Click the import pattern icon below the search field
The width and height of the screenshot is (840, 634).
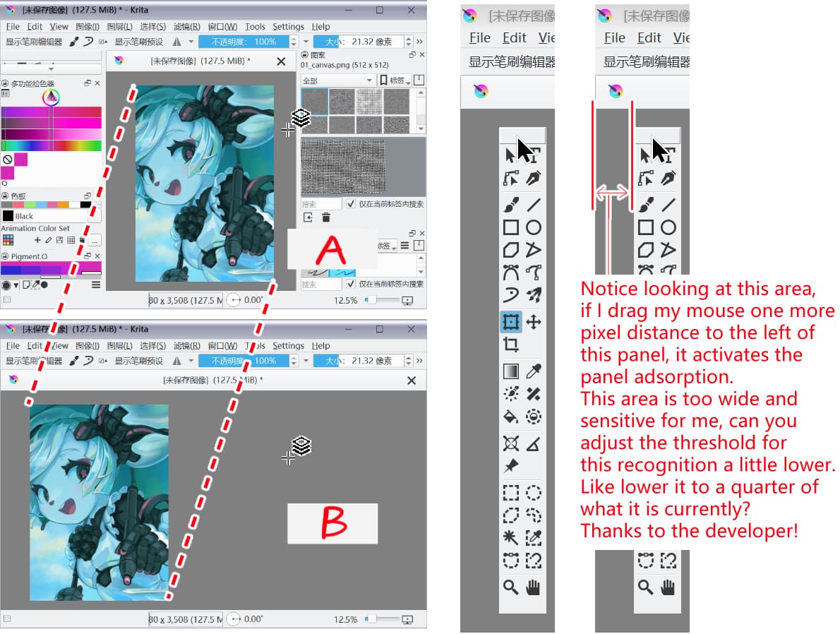click(308, 217)
